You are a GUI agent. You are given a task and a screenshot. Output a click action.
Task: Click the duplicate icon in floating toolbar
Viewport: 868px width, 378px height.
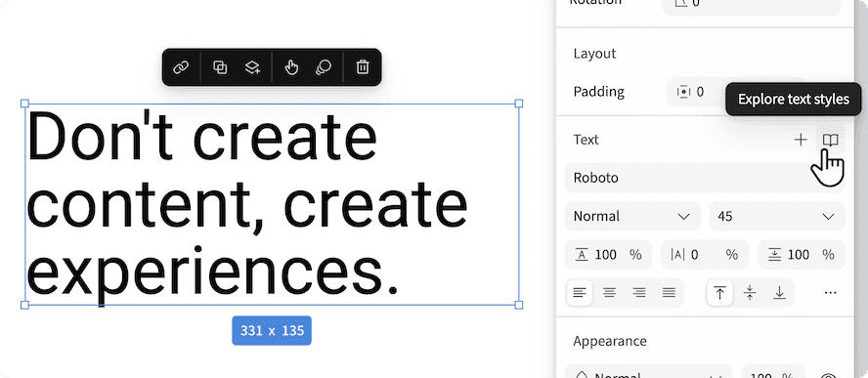[x=220, y=67]
